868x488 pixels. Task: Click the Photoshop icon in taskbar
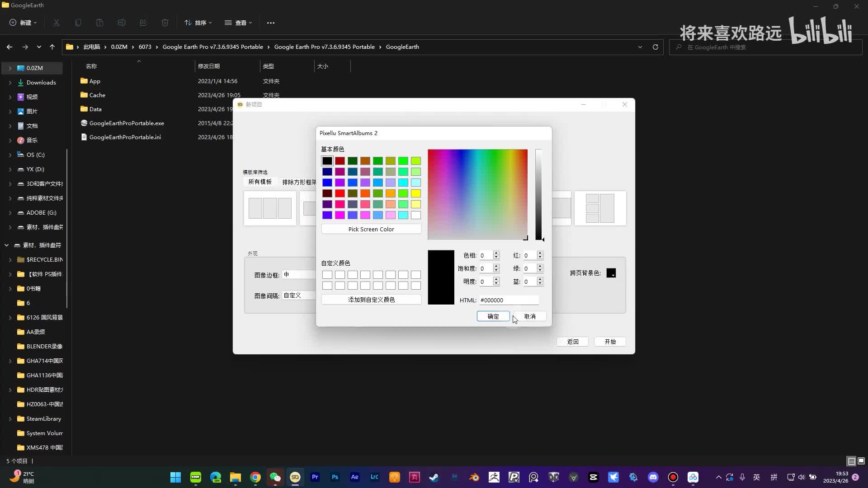[335, 477]
